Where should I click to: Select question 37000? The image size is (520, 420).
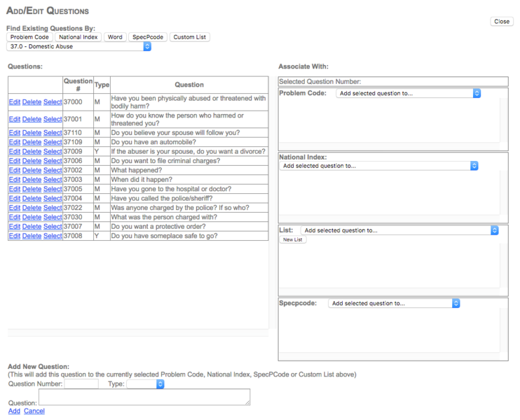pos(53,102)
